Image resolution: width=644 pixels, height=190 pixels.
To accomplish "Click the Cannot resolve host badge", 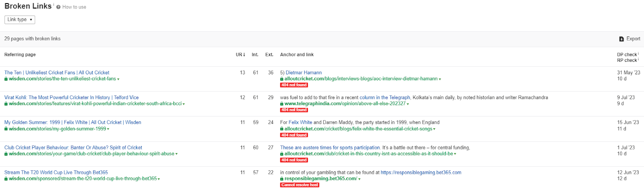I will click(300, 185).
